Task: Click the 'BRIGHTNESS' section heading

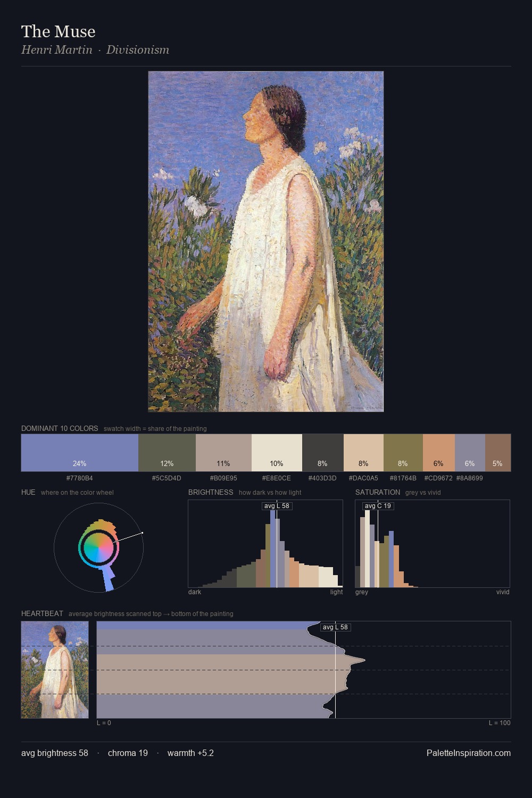Action: pyautogui.click(x=211, y=492)
